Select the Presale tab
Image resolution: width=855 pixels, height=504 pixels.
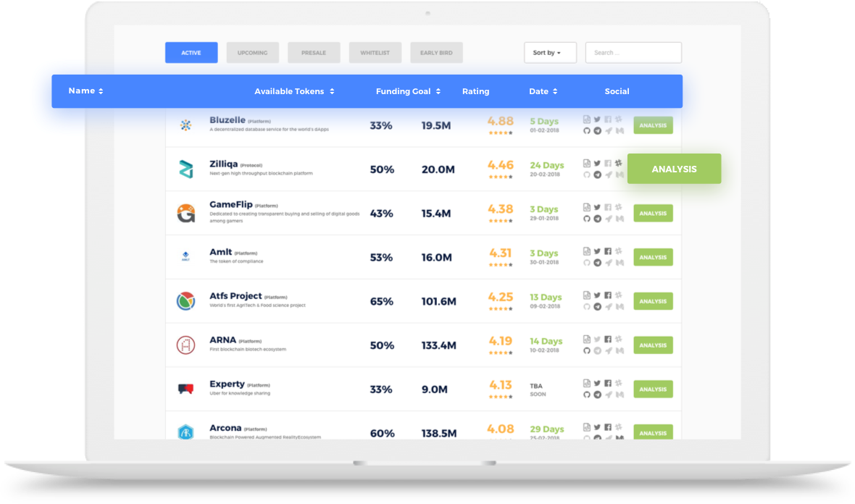point(314,53)
